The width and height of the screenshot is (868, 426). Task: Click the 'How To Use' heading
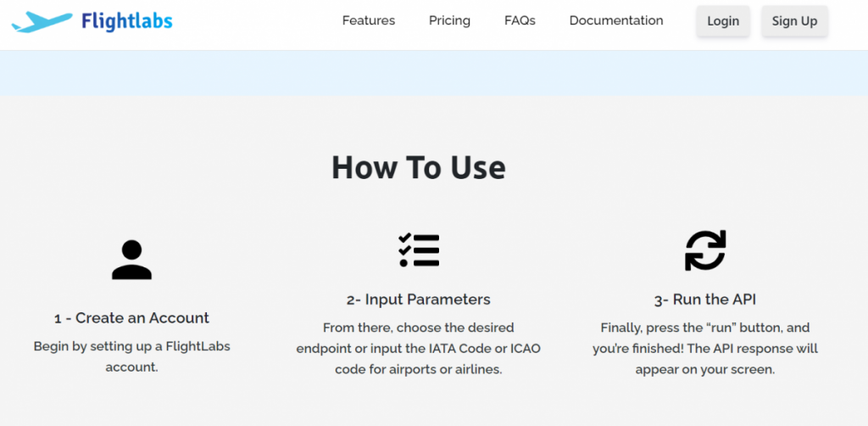(x=418, y=167)
